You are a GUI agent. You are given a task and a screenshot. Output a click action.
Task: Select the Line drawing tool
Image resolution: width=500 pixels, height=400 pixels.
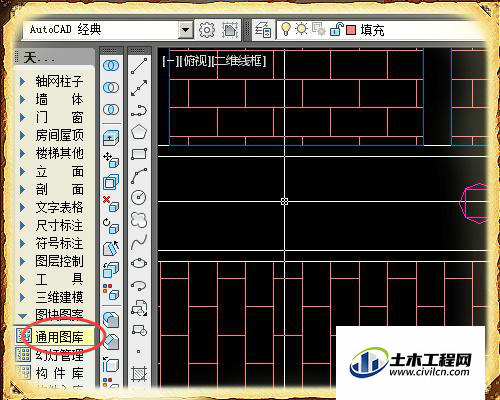139,66
